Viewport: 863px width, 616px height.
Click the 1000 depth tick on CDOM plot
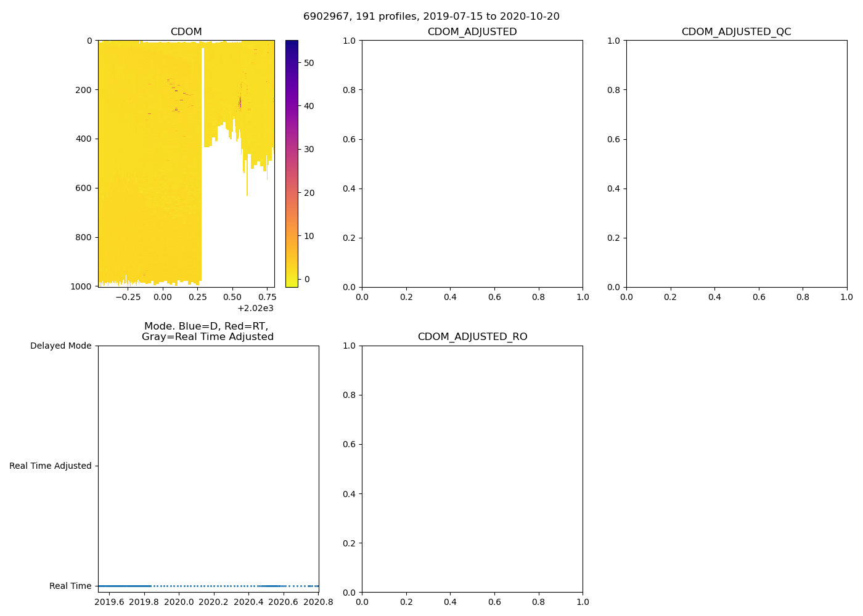coord(83,286)
